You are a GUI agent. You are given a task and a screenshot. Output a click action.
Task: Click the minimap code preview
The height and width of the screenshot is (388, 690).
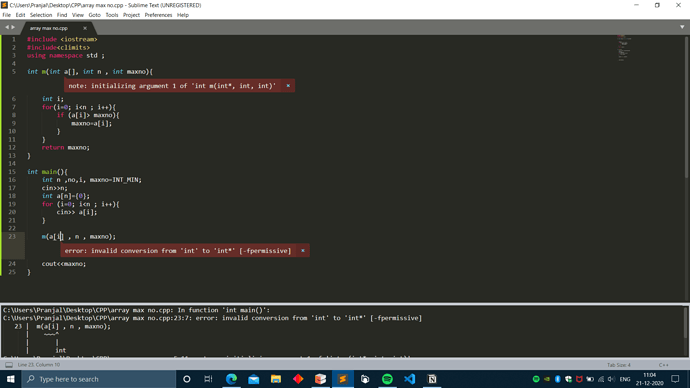click(x=624, y=48)
